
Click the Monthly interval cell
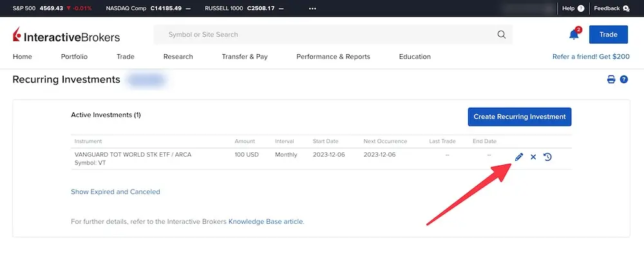tap(287, 155)
